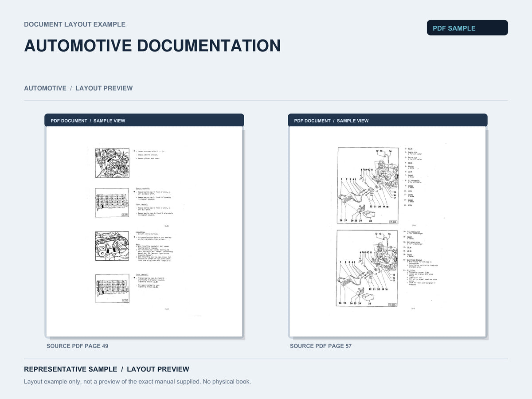This screenshot has height=399, width=532.
Task: Click the page 57 exploded diagram beside items 14 to 21
Action: [368, 268]
